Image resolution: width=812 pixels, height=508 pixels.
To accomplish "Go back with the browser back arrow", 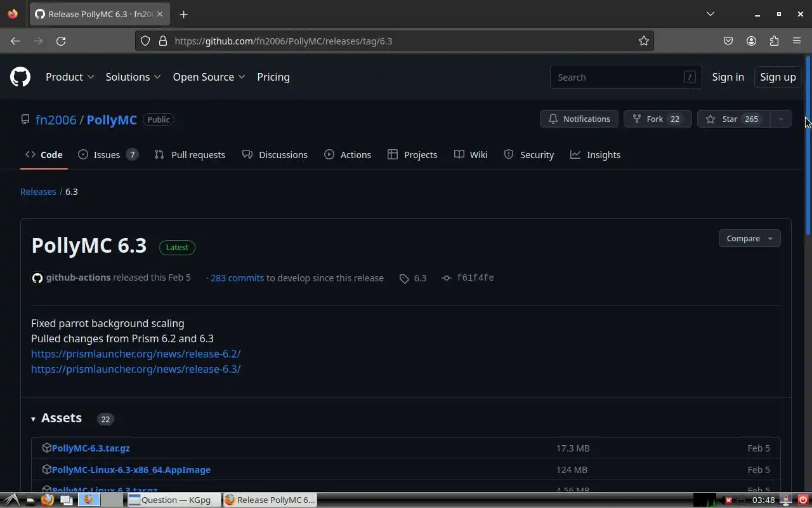I will (15, 41).
